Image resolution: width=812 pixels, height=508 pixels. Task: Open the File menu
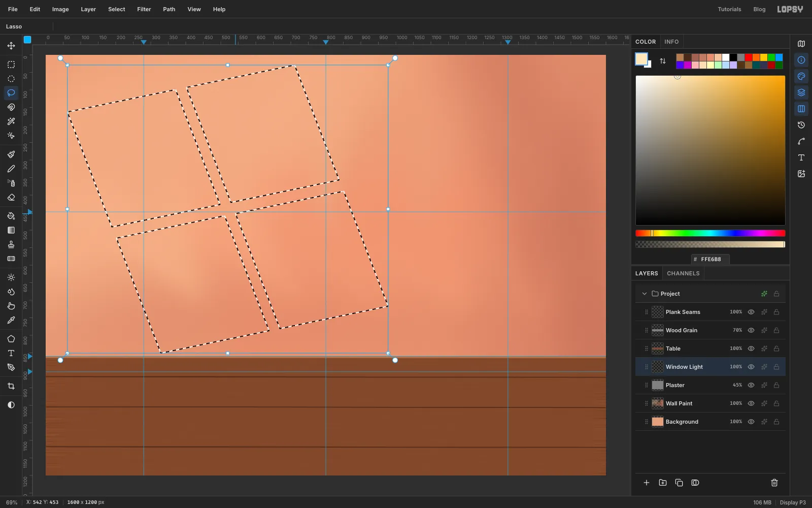(13, 9)
